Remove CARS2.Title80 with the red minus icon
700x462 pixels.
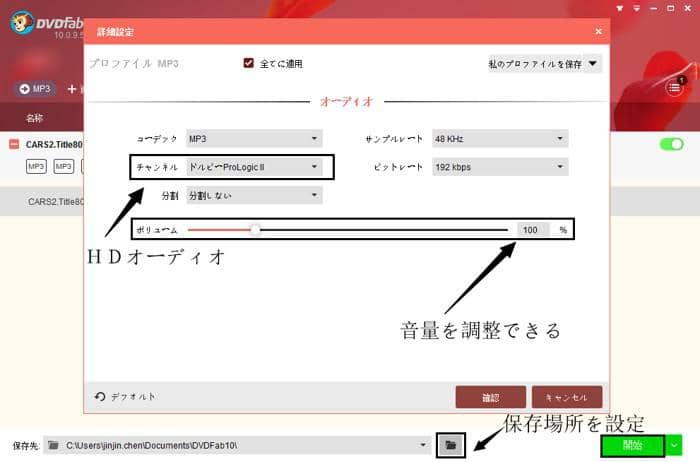[14, 144]
